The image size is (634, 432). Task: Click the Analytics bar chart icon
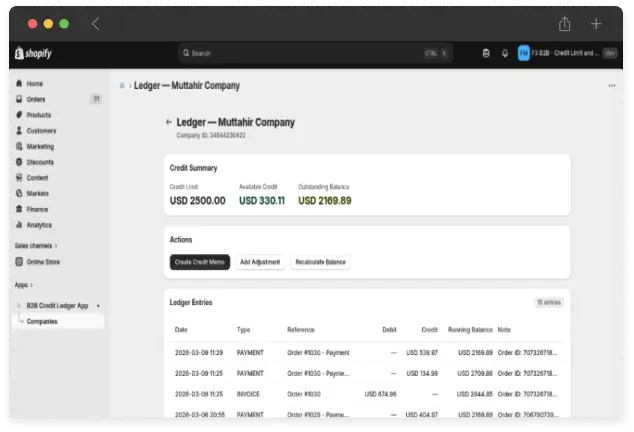(19, 224)
